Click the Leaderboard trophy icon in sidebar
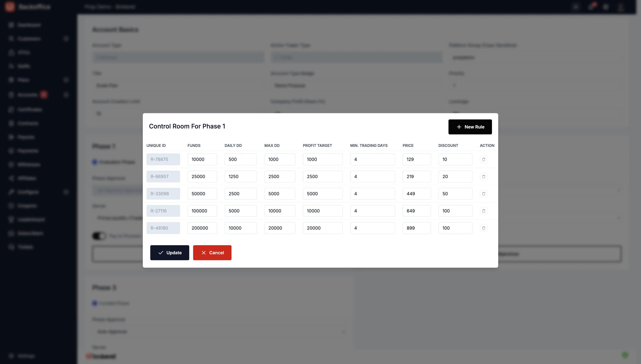This screenshot has width=641, height=364. 11,220
